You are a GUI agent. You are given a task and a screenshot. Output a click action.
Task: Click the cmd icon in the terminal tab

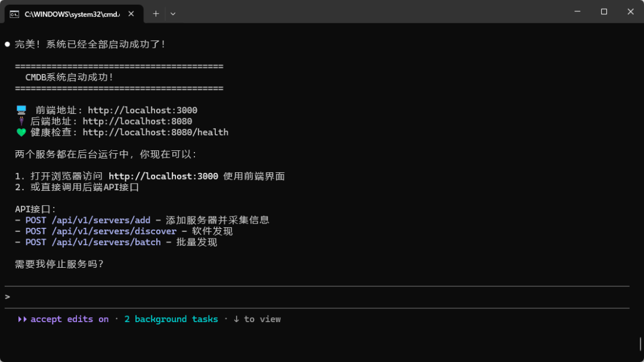[14, 14]
